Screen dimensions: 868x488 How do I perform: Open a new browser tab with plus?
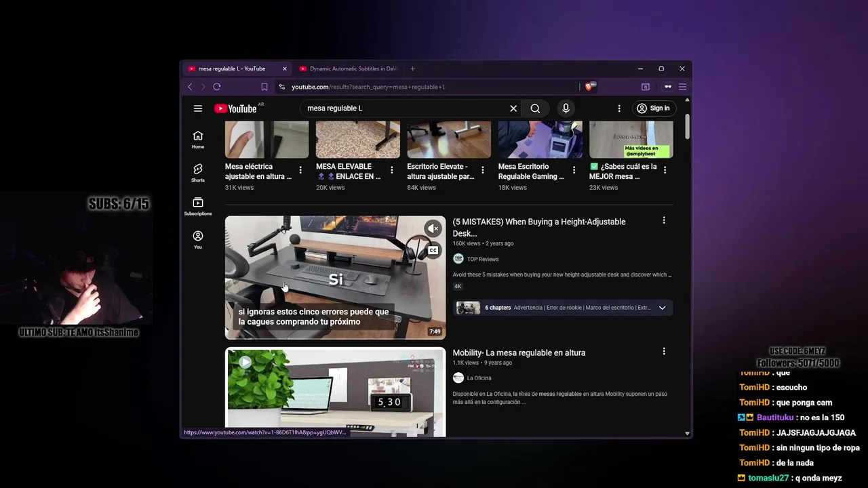point(412,68)
